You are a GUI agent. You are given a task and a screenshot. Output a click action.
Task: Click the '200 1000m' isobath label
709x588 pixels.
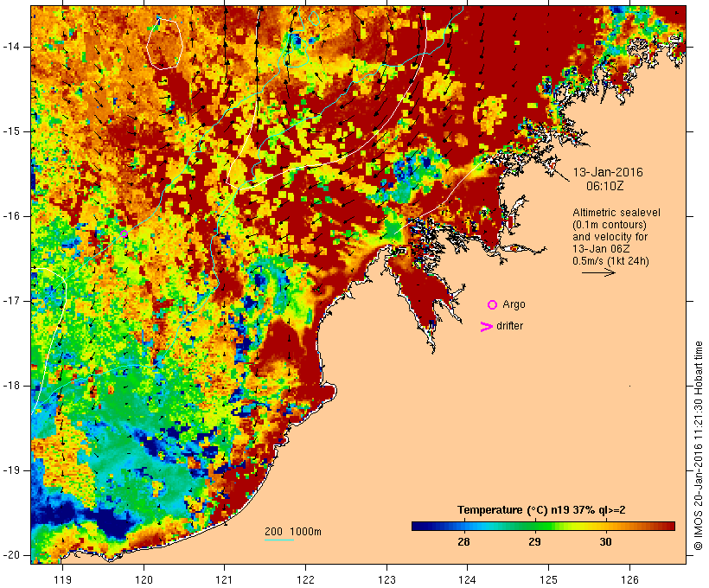coord(293,532)
